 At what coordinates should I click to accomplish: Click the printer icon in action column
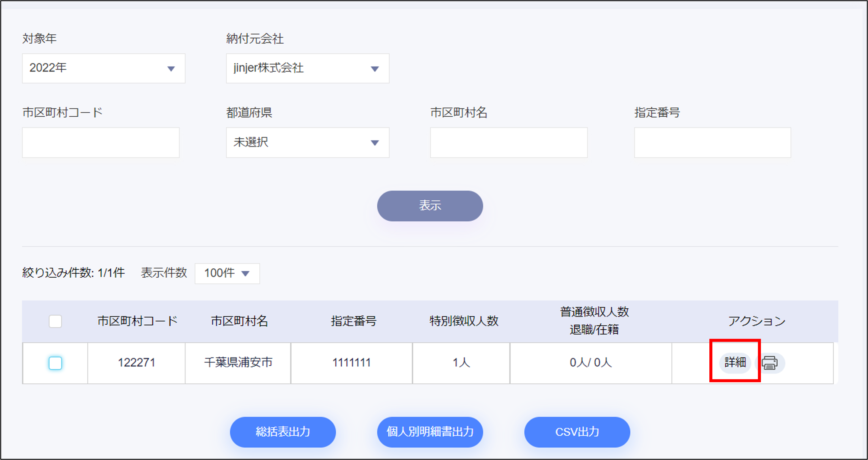coord(770,363)
